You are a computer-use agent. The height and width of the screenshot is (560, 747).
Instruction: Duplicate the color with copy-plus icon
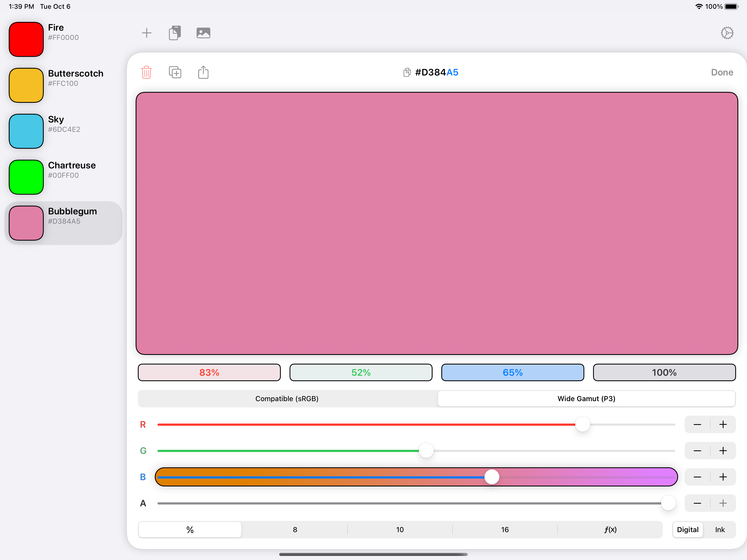point(175,72)
